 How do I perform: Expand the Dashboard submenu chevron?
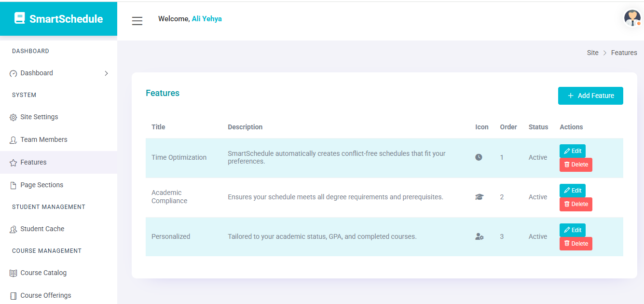pos(106,73)
